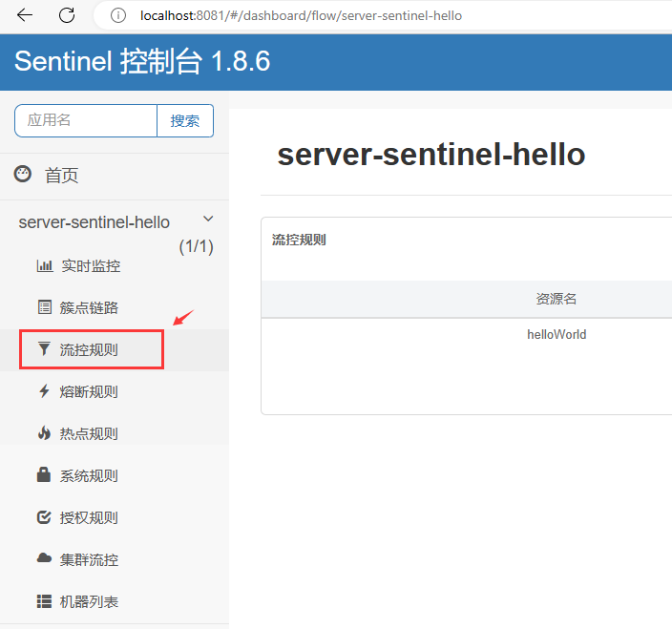This screenshot has height=629, width=672.
Task: Open 熔断规则 menu item
Action: click(x=89, y=391)
